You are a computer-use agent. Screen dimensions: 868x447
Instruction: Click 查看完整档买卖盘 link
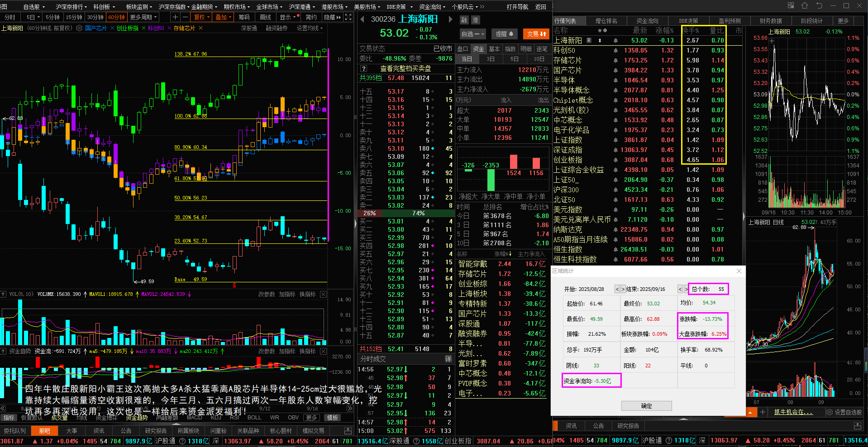click(x=405, y=69)
